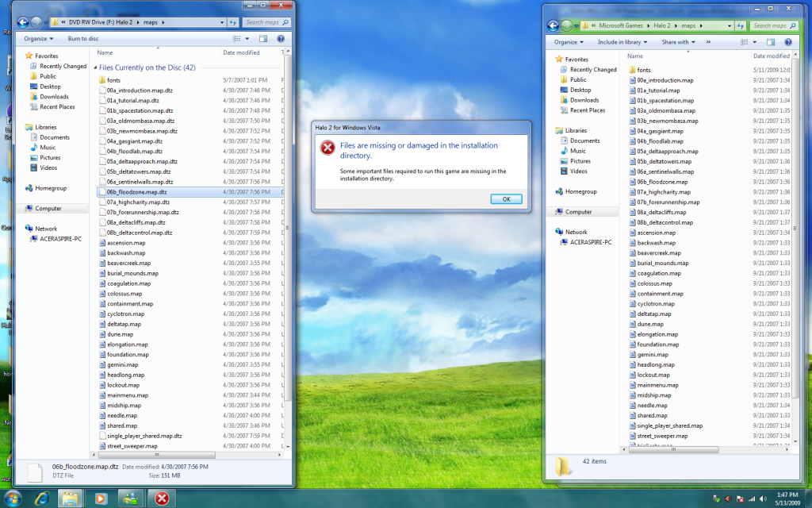The width and height of the screenshot is (812, 508).
Task: Go back in the Microsoft Games window
Action: coord(553,26)
